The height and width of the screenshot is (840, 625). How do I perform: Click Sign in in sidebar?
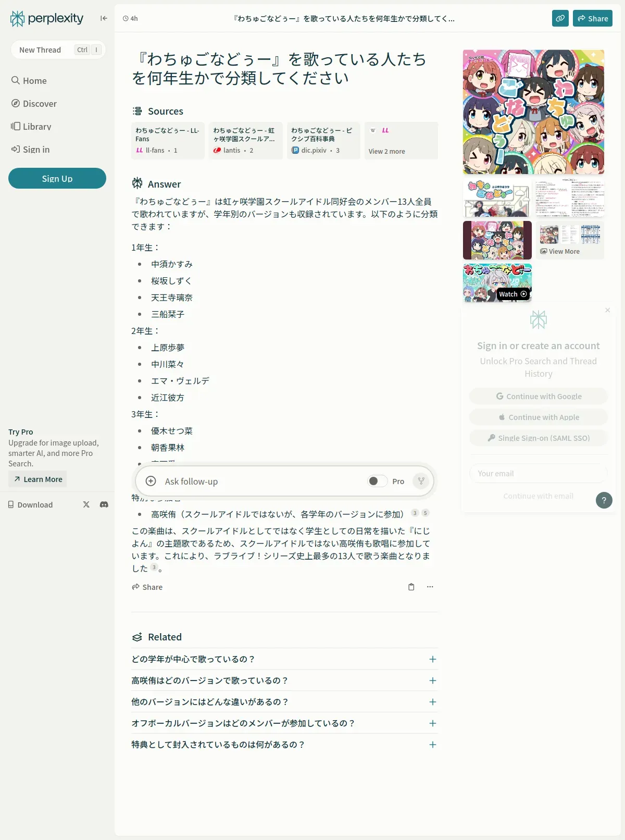pos(31,150)
